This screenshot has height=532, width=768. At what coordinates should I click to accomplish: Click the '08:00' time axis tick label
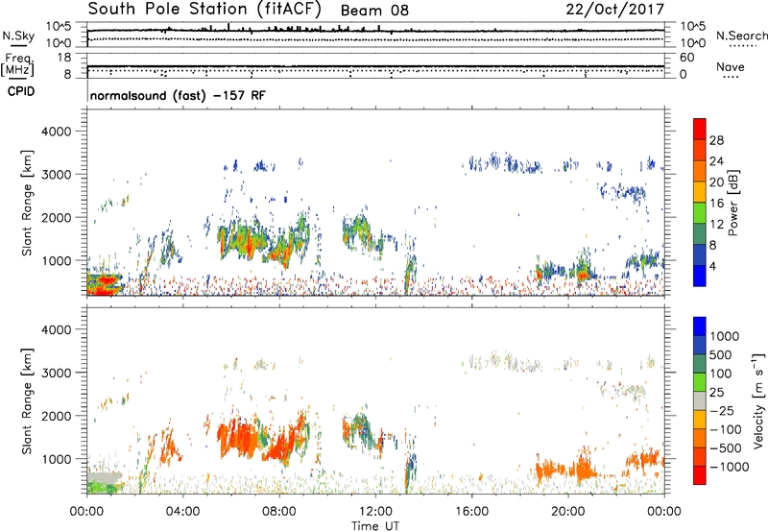[278, 512]
